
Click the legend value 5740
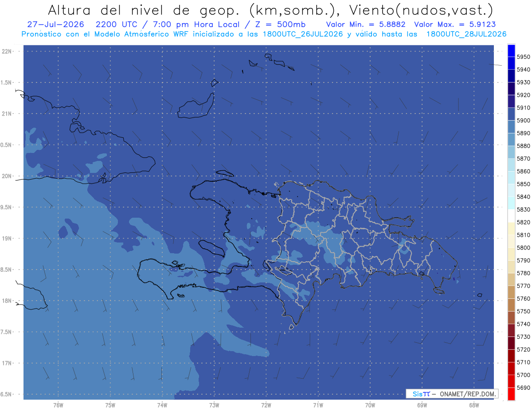tap(524, 324)
